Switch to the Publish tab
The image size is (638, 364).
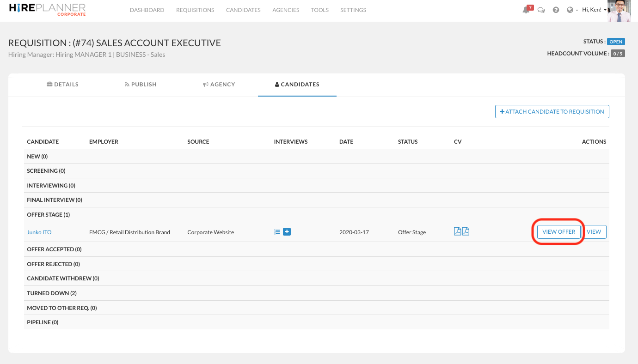[x=141, y=85]
